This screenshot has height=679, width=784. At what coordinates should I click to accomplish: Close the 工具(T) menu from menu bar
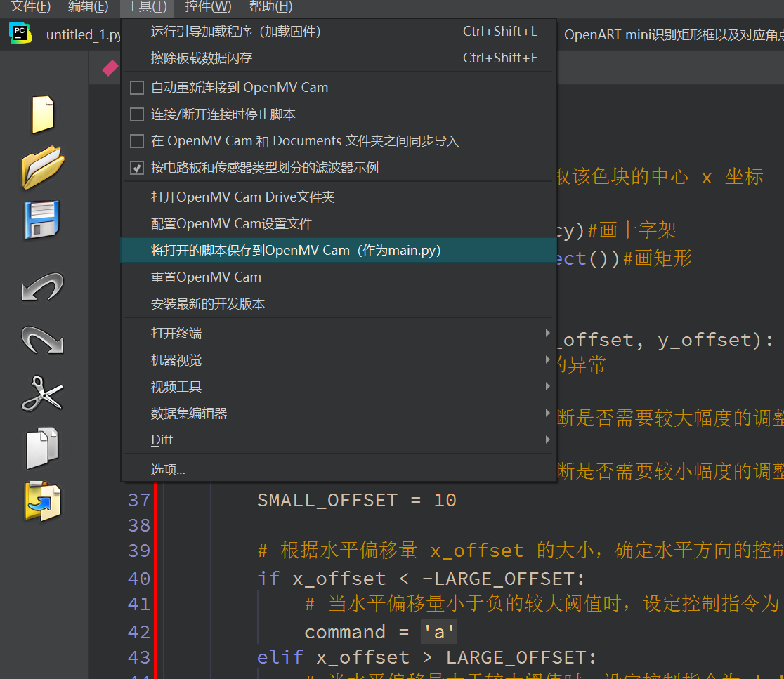tap(147, 6)
